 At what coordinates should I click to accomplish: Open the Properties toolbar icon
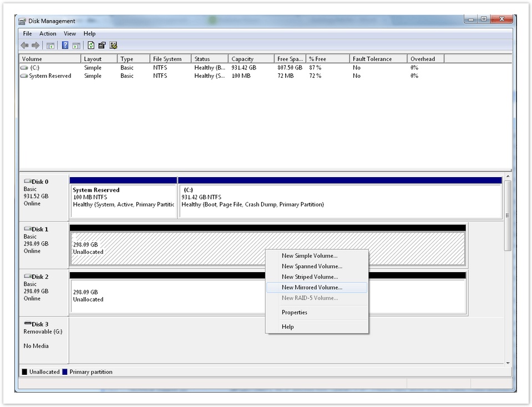102,46
